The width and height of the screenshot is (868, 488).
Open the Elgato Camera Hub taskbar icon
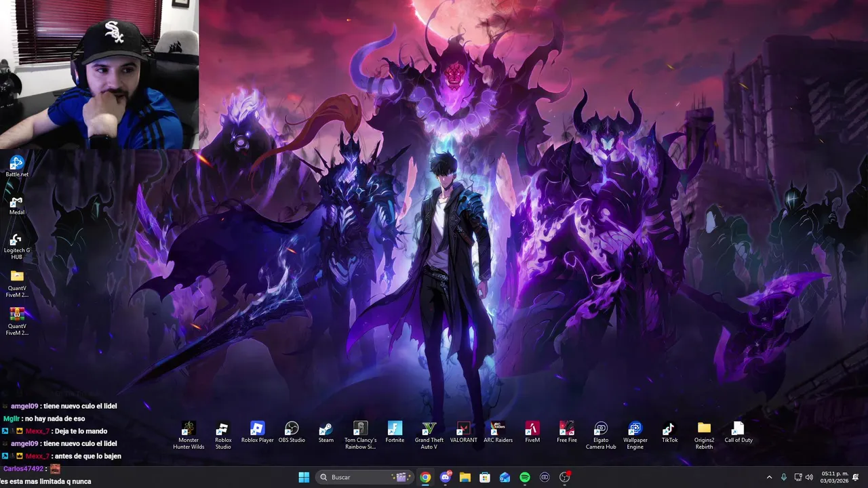[x=545, y=477]
